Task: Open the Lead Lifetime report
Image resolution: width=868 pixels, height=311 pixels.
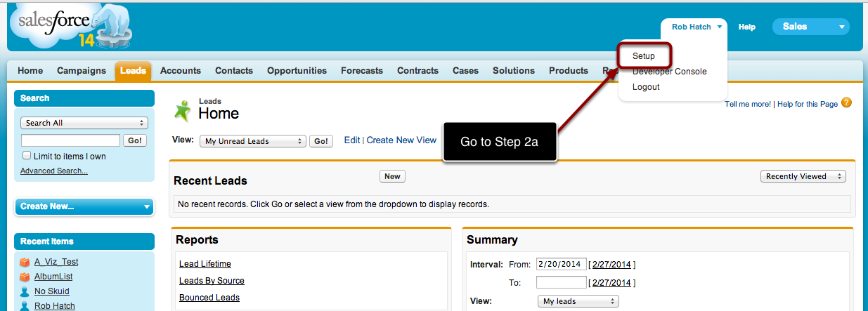Action: coord(205,264)
